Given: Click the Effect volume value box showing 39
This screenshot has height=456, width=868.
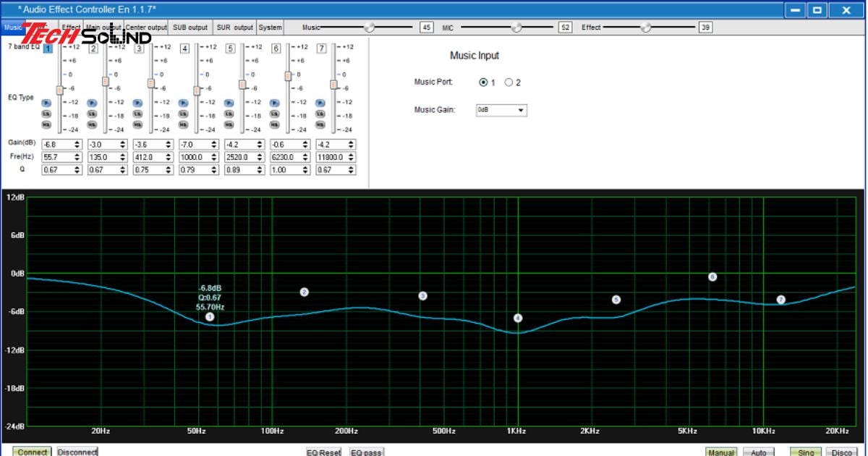Looking at the screenshot, I should (x=705, y=28).
